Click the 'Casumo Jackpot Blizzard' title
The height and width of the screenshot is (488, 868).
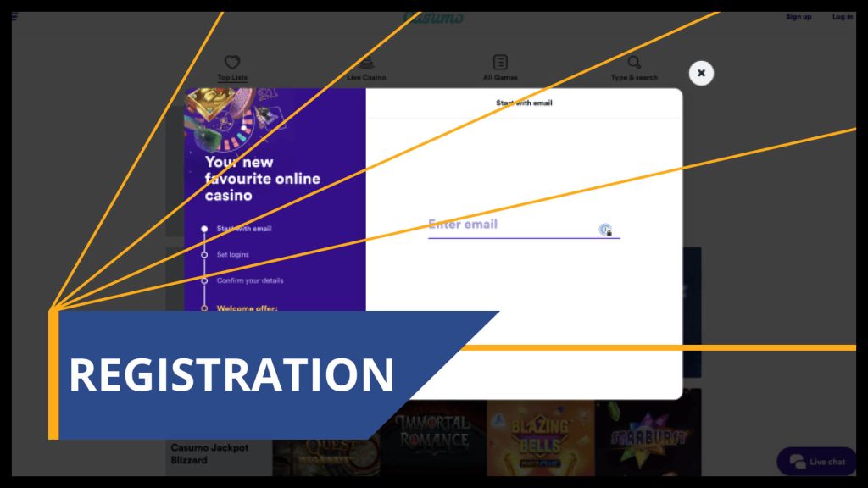click(x=209, y=454)
